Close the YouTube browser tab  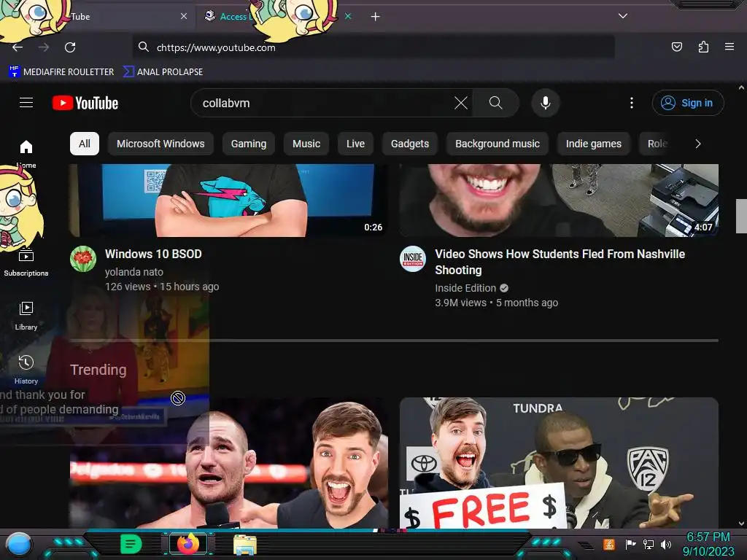184,16
